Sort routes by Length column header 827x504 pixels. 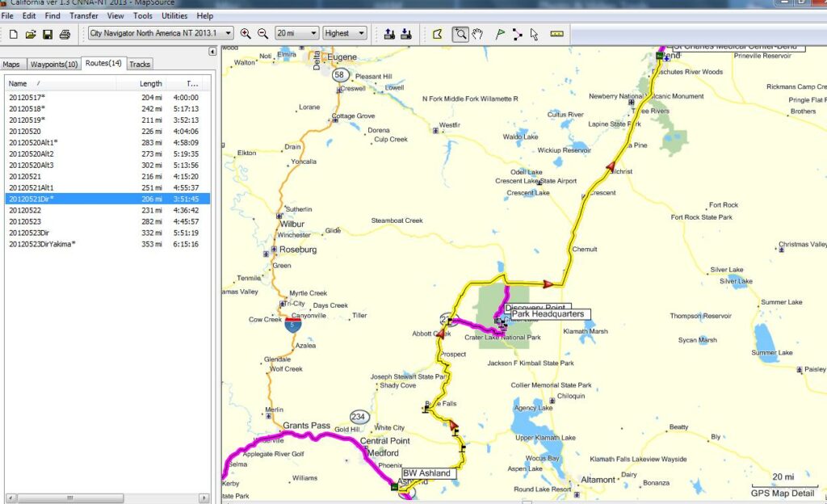point(150,83)
